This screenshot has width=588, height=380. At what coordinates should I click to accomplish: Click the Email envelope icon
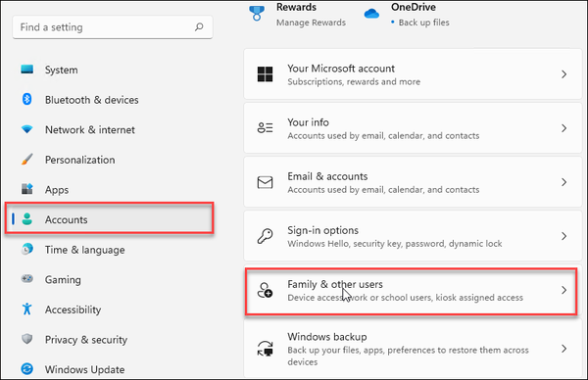(x=266, y=182)
